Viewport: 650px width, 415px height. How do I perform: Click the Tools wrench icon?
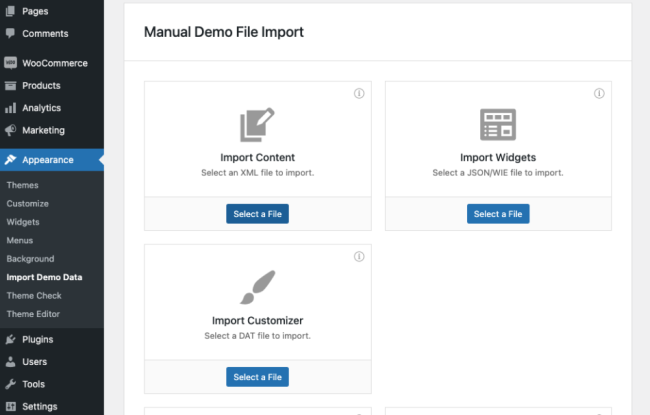[x=10, y=384]
